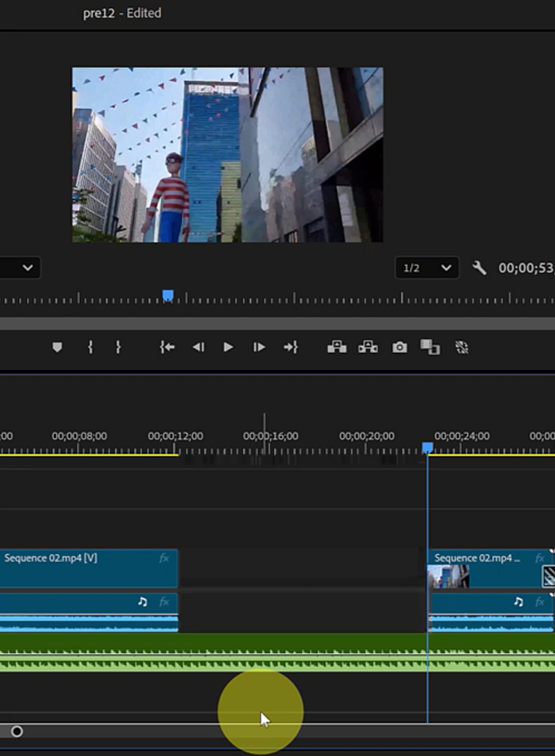Screen dimensions: 555x756
Task: Select the right audio clip near playhead
Action: coord(491,612)
